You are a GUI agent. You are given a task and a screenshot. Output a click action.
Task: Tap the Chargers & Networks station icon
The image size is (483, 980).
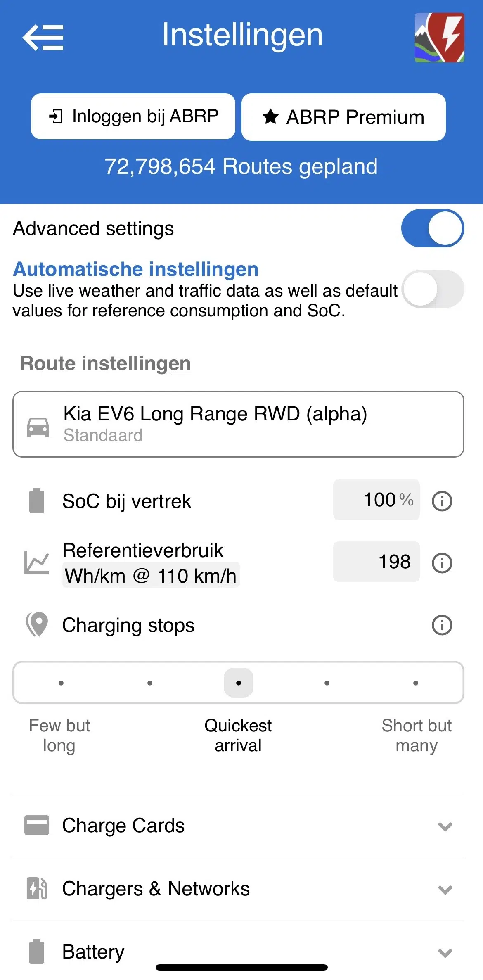coord(37,888)
